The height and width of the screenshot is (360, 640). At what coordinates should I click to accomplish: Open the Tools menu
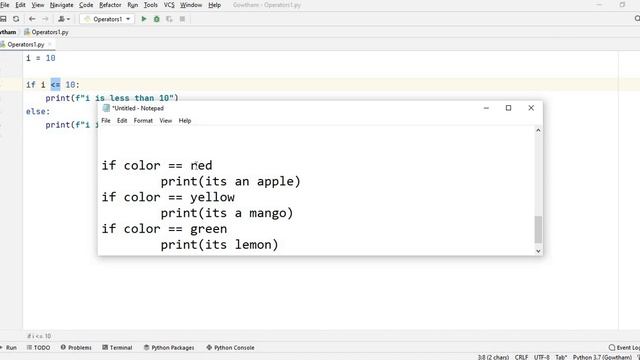(x=151, y=5)
